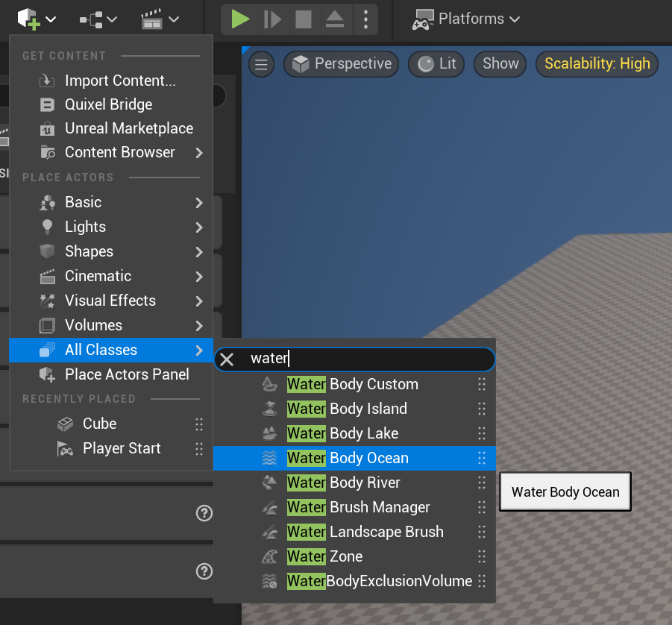672x625 pixels.
Task: Open the Visual Effects submenu
Action: click(x=111, y=301)
